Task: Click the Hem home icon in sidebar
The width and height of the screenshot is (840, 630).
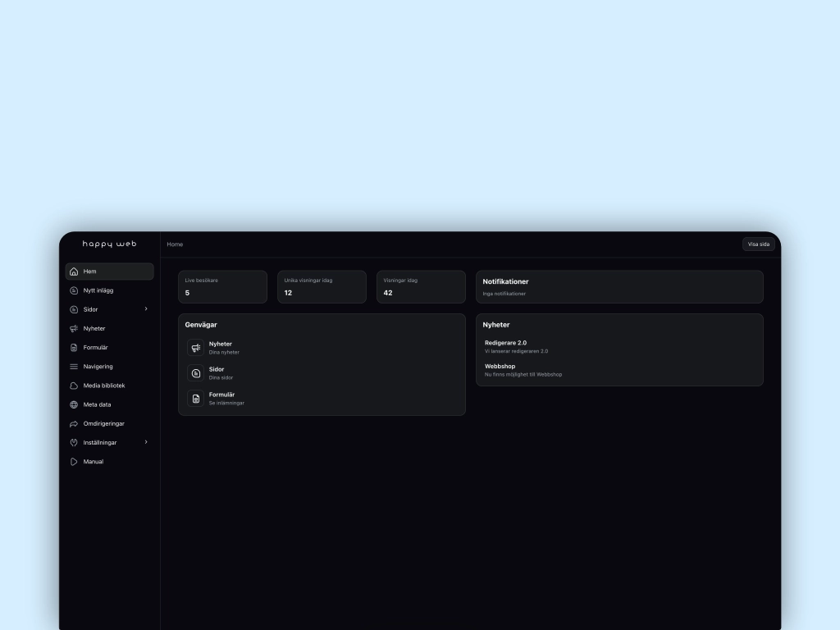Action: (x=74, y=272)
